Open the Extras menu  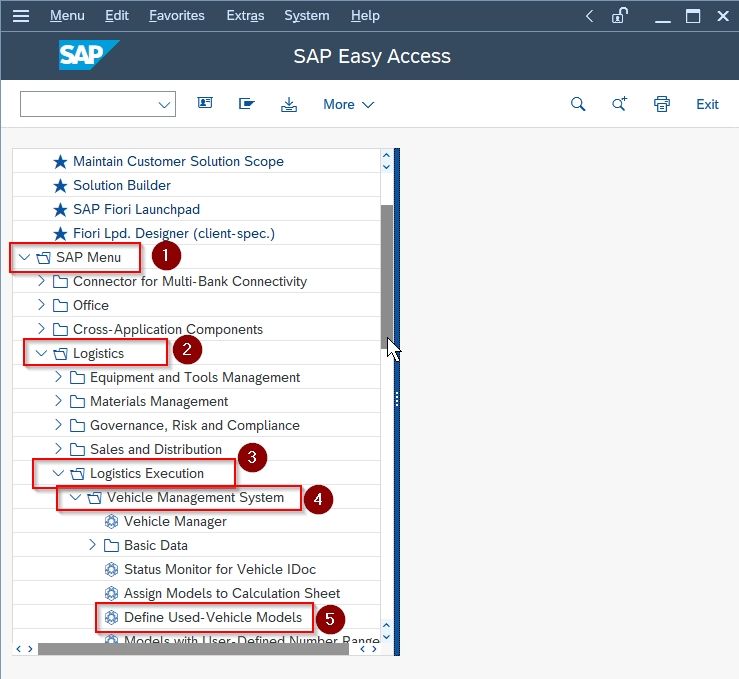[245, 16]
